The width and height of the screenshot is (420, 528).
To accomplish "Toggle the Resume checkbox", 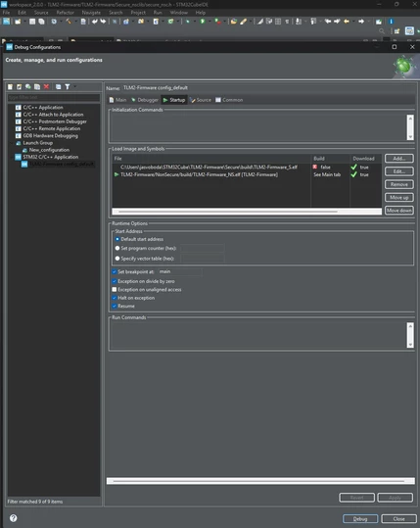I will click(115, 306).
